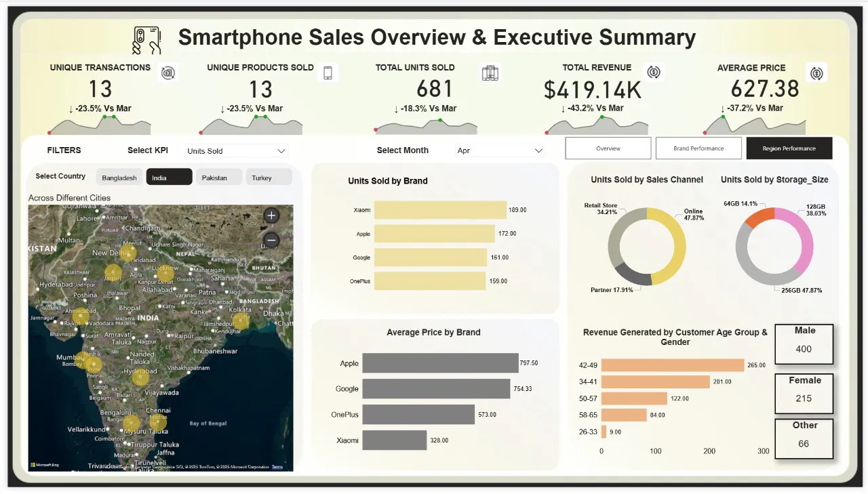868x494 pixels.
Task: Click the 58-65 age group revenue bar
Action: [624, 415]
